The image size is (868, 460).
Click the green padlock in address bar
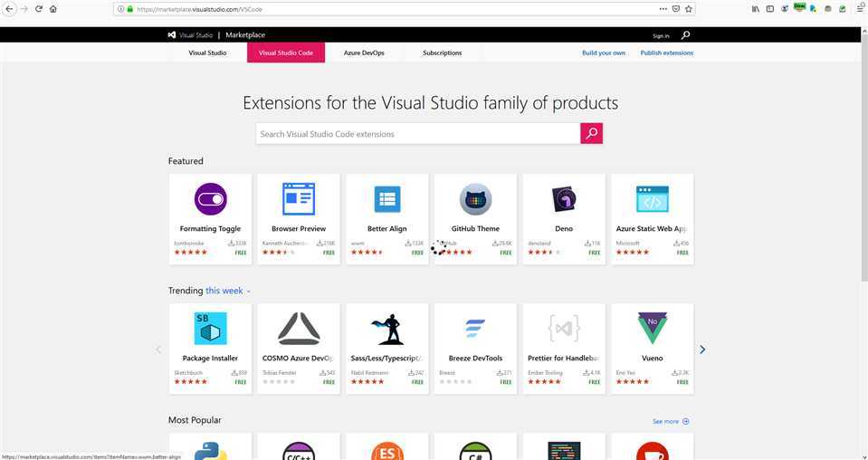tap(130, 9)
